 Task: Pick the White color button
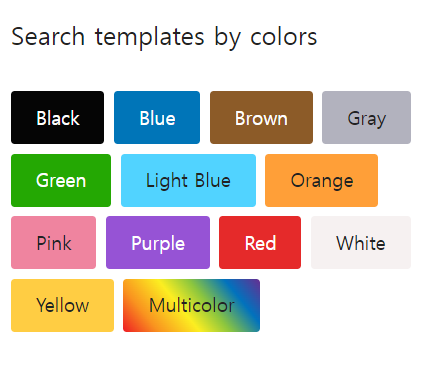tap(361, 242)
